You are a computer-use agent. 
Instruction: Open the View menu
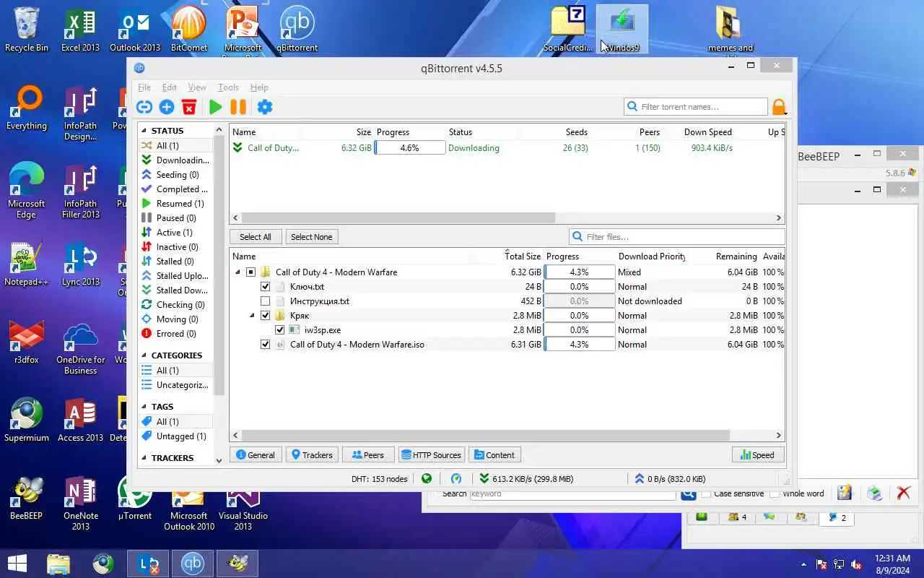tap(197, 87)
